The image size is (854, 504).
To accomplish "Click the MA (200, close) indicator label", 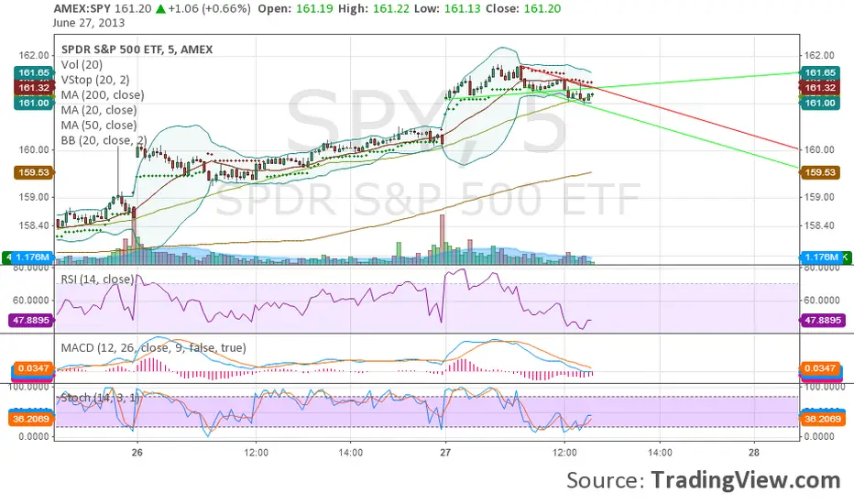I will [x=103, y=94].
